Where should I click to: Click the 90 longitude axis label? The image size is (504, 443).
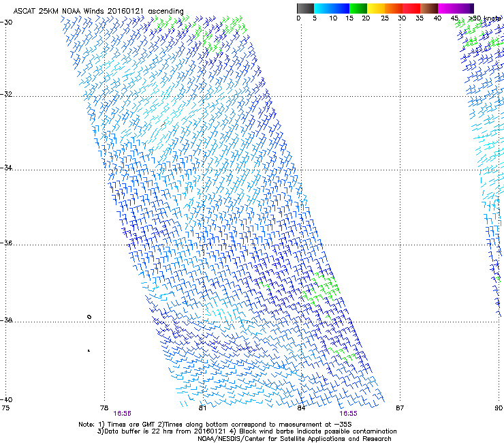coord(499,408)
